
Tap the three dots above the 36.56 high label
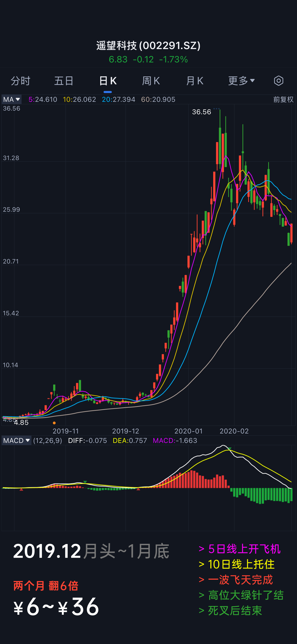pyautogui.click(x=216, y=109)
